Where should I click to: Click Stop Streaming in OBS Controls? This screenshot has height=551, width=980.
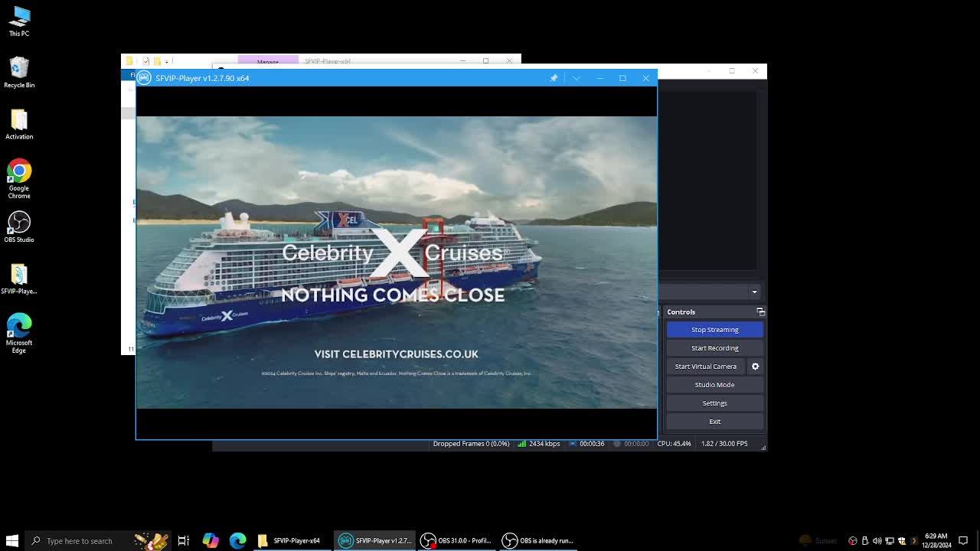click(x=714, y=330)
